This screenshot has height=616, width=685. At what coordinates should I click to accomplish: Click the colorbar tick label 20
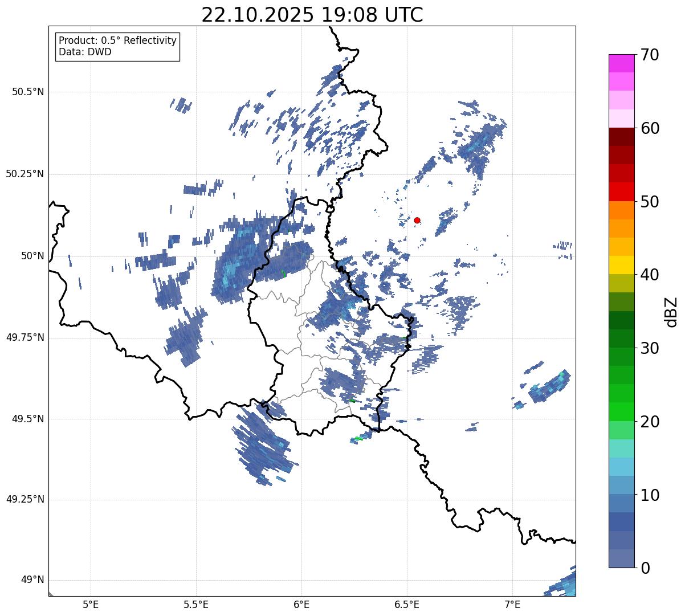coord(650,422)
